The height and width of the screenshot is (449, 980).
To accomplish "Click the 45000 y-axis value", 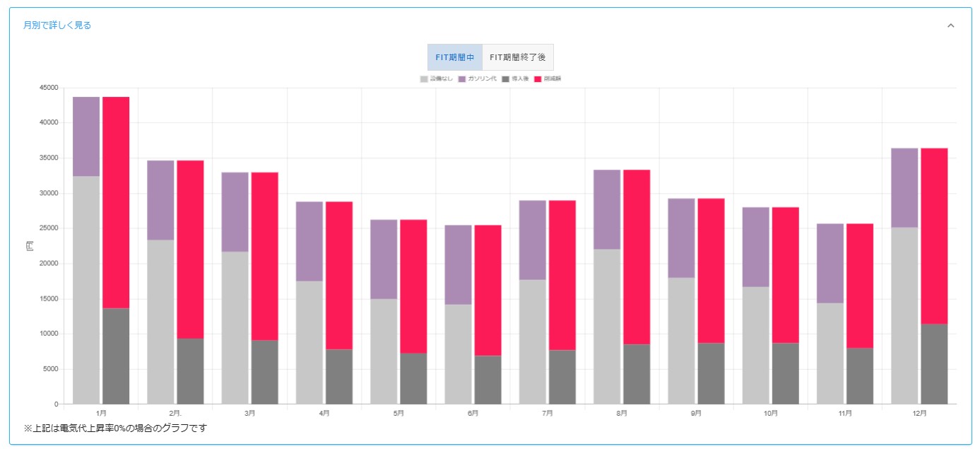I will [x=49, y=88].
